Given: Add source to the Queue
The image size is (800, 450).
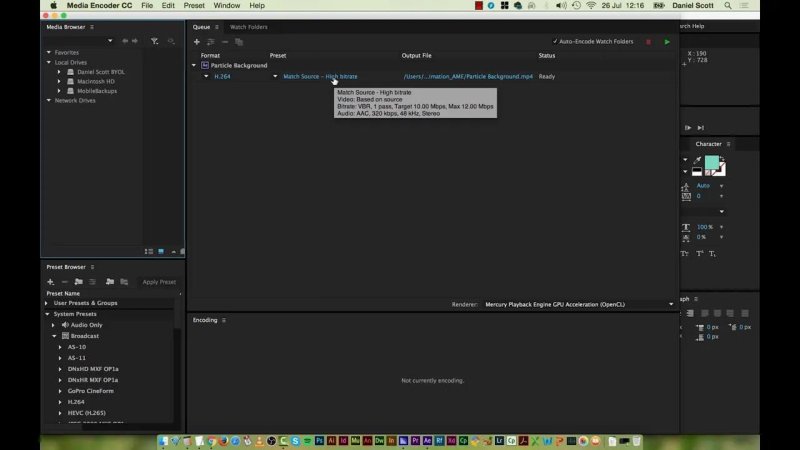Looking at the screenshot, I should click(x=196, y=42).
